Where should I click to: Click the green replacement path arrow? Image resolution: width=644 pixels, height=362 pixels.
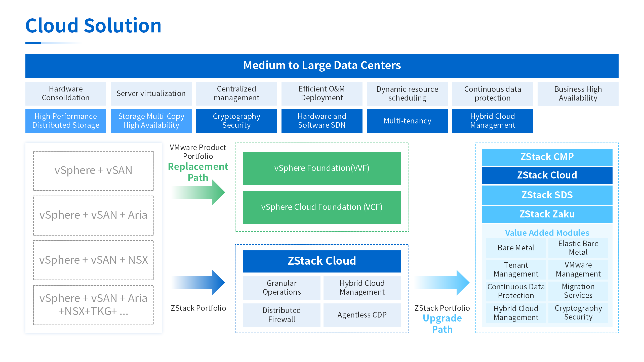(x=199, y=192)
